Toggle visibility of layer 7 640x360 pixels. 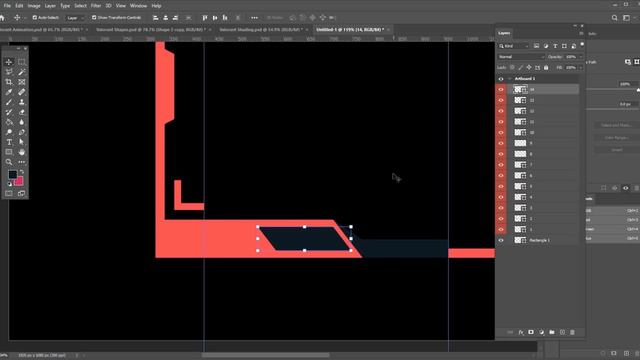[x=501, y=165]
